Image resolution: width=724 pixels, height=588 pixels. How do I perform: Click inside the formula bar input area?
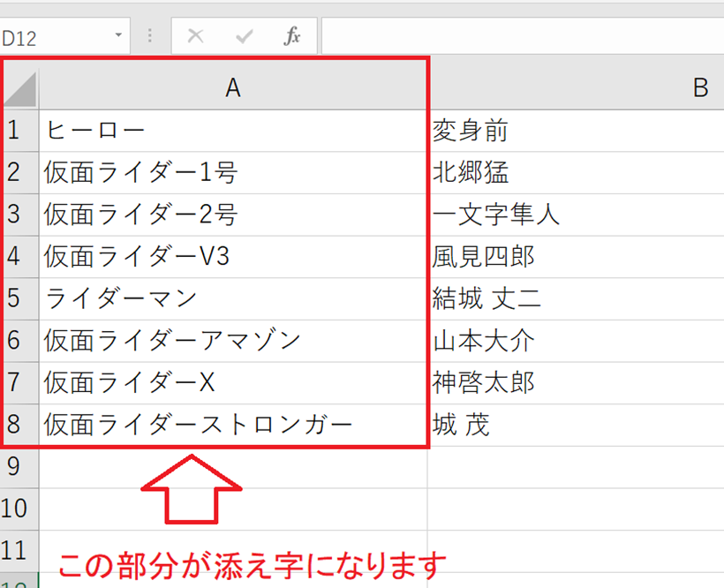521,36
